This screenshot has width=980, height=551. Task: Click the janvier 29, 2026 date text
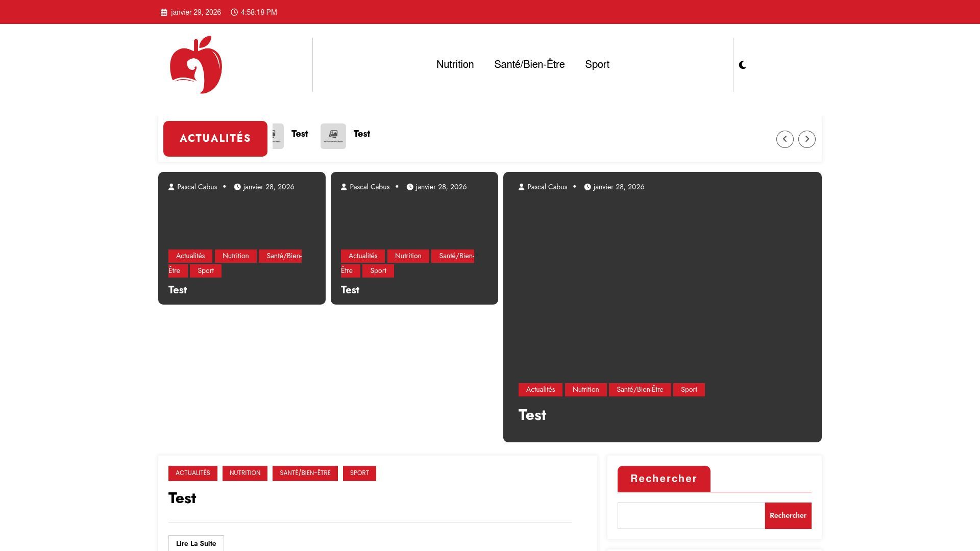[196, 12]
